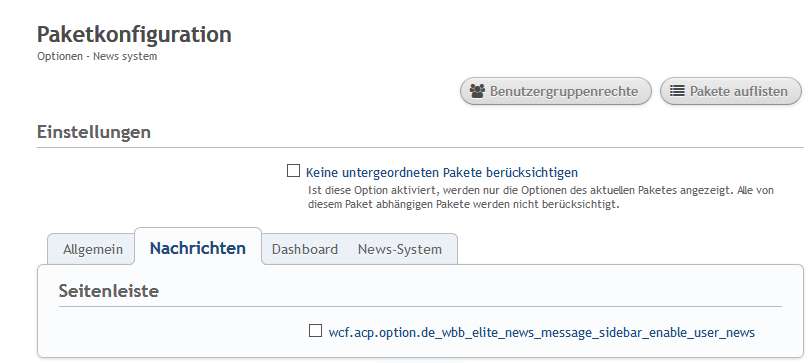Open the Benutzergruppenrechte page

click(556, 91)
